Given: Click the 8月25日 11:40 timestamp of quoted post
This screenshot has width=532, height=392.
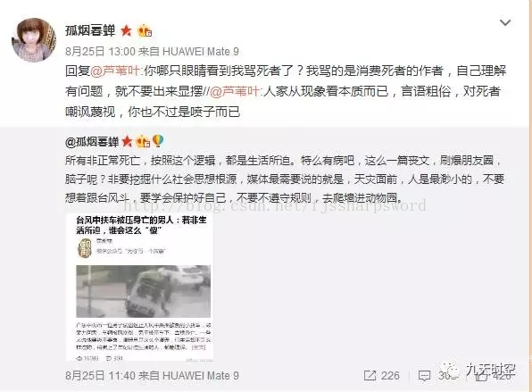Looking at the screenshot, I should point(101,375).
